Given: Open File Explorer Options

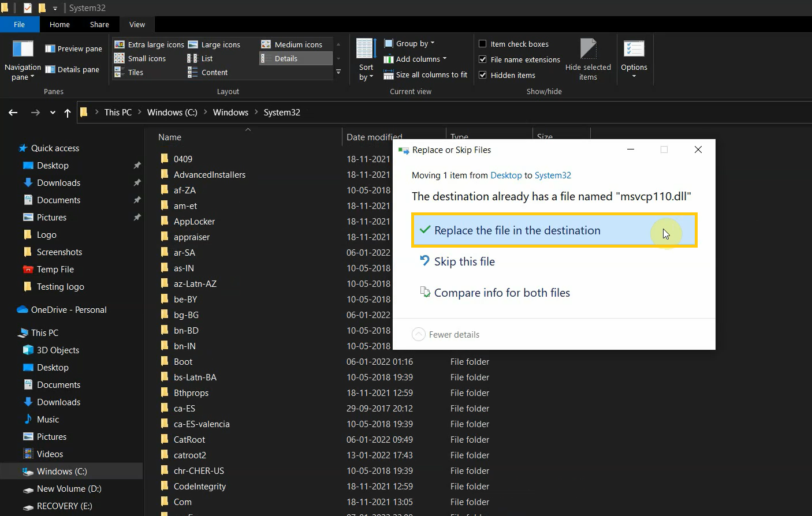Looking at the screenshot, I should click(x=634, y=59).
